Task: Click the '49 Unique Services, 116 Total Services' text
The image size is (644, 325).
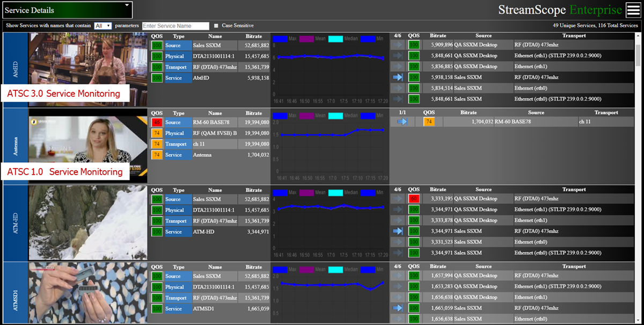Action: (595, 25)
